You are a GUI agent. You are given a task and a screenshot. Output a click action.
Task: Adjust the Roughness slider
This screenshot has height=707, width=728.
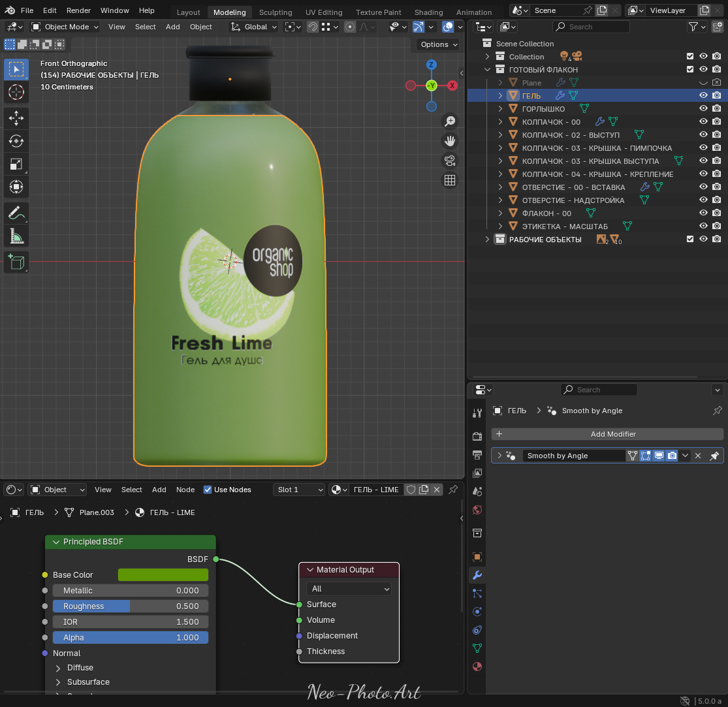coord(130,606)
